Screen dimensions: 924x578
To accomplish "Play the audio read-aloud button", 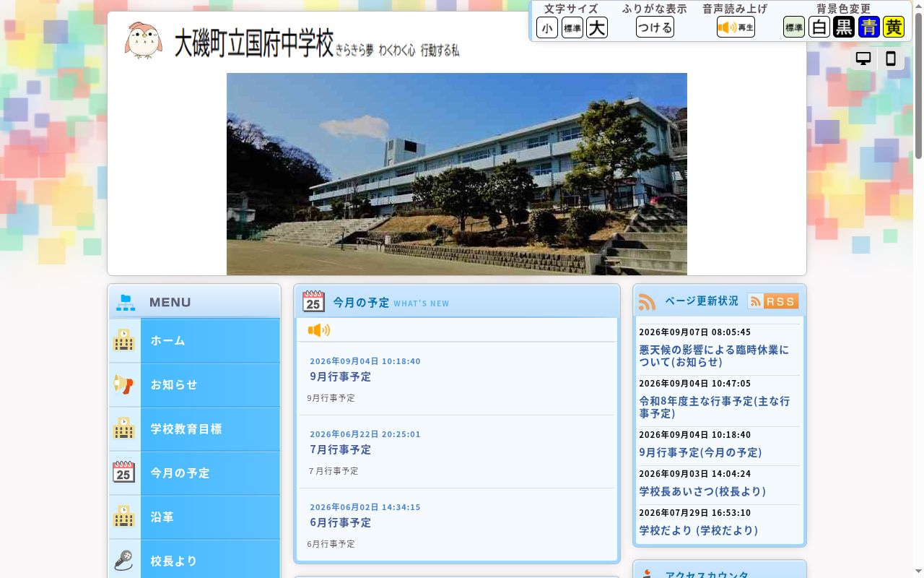I will [736, 27].
